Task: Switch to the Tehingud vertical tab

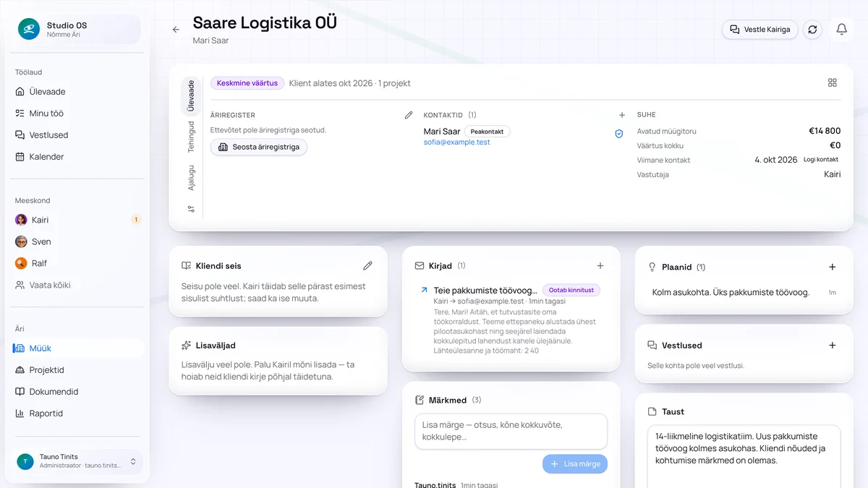Action: coord(191,136)
